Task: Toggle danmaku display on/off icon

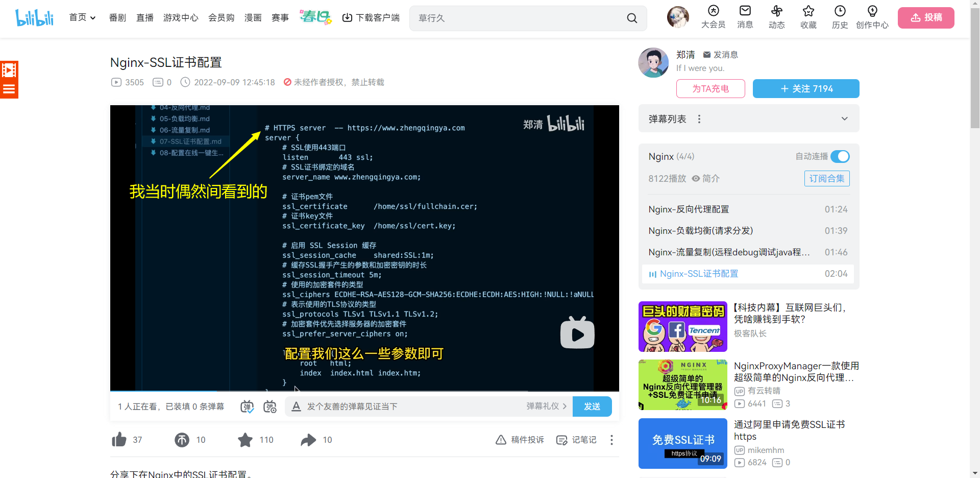Action: click(x=247, y=407)
